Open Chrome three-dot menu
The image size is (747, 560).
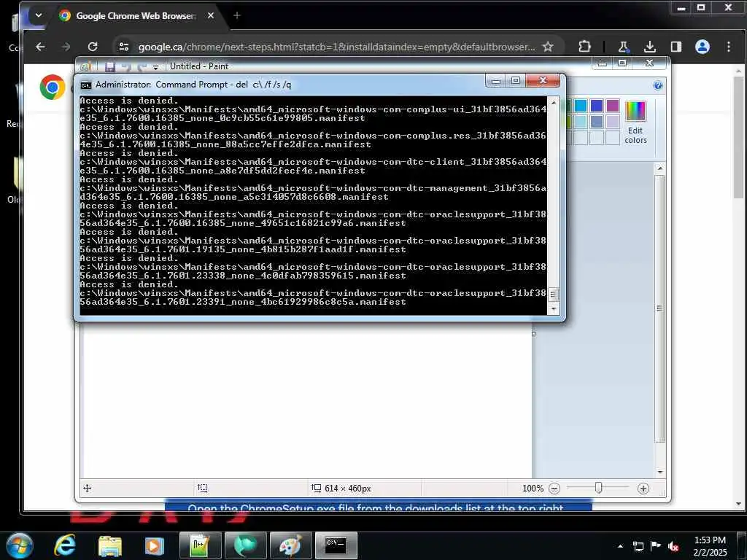pyautogui.click(x=729, y=47)
